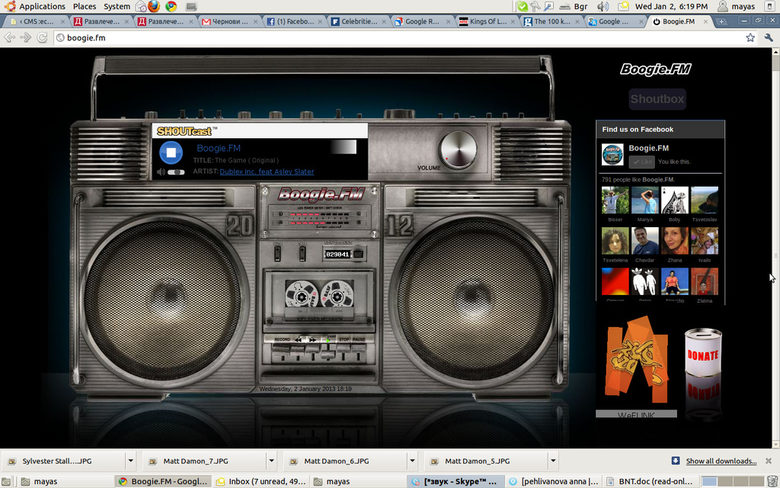
Task: Open the Shoutbox button
Action: pos(657,99)
